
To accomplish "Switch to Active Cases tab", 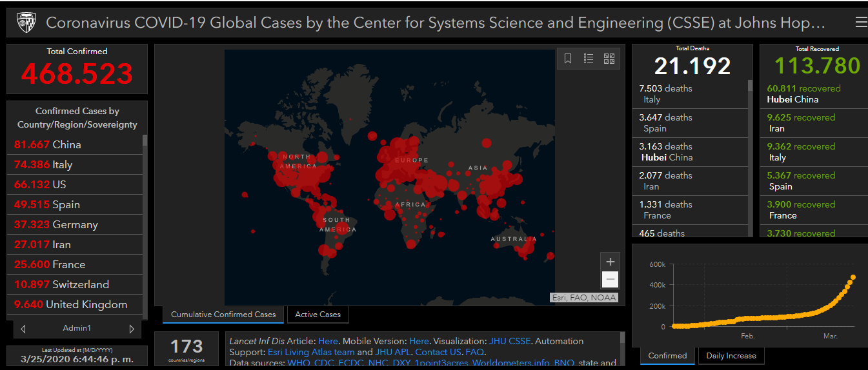I will click(318, 315).
